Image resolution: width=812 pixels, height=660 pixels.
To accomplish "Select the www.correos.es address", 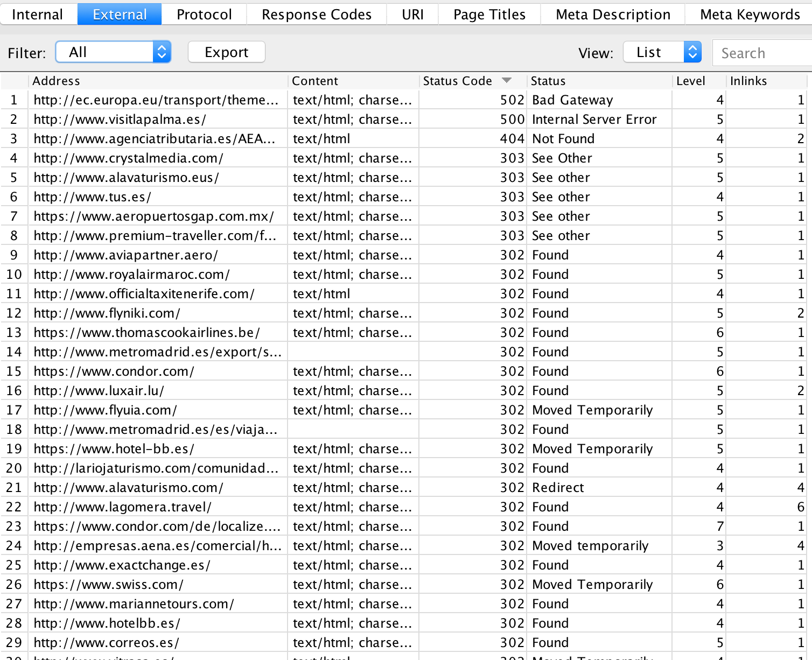I will [x=106, y=643].
